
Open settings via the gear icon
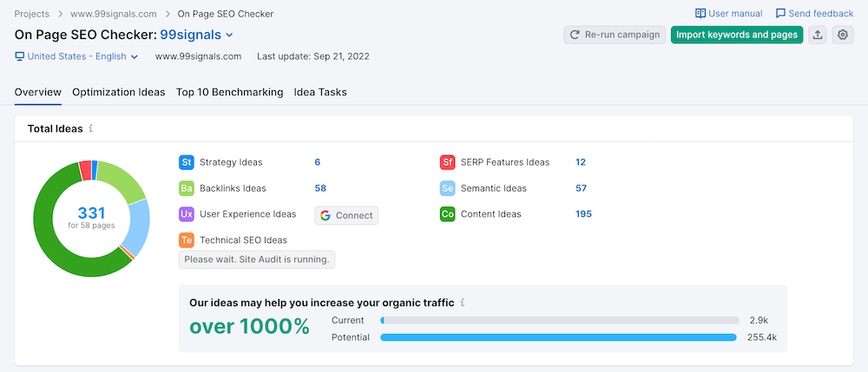(x=842, y=35)
